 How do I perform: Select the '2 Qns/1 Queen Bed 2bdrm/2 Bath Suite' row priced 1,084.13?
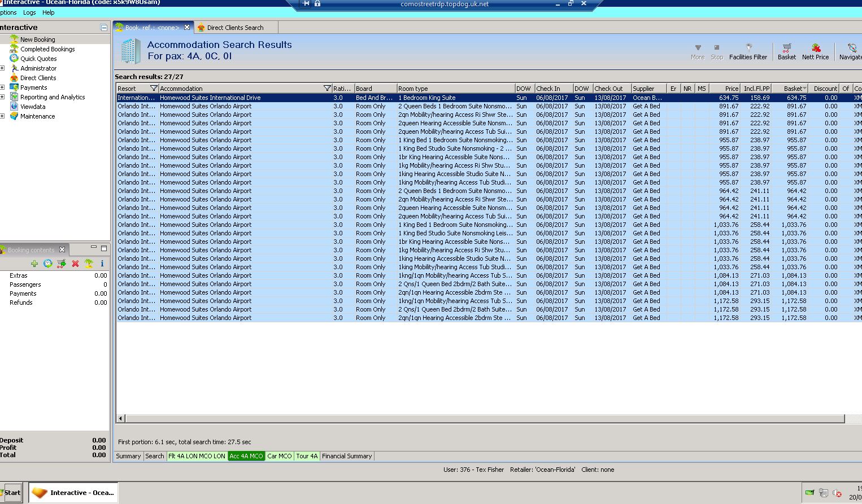tap(489, 284)
